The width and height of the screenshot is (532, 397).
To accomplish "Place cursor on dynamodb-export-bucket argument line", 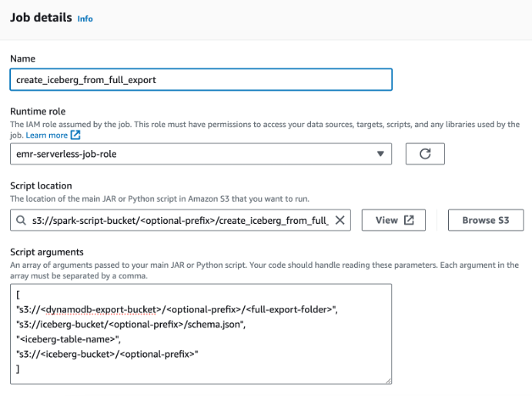I will [177, 309].
